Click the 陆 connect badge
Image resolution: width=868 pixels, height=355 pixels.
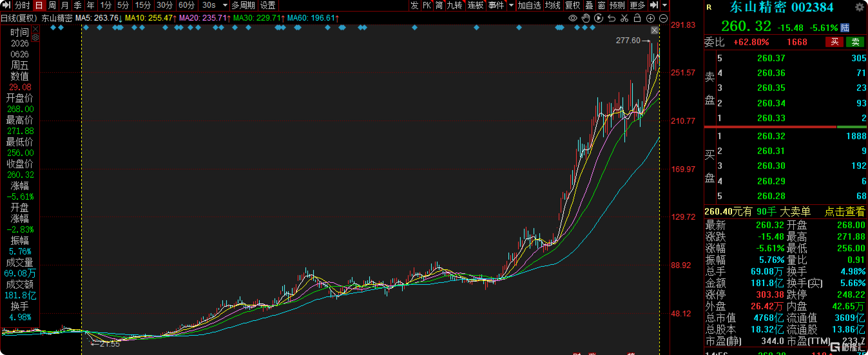click(845, 28)
